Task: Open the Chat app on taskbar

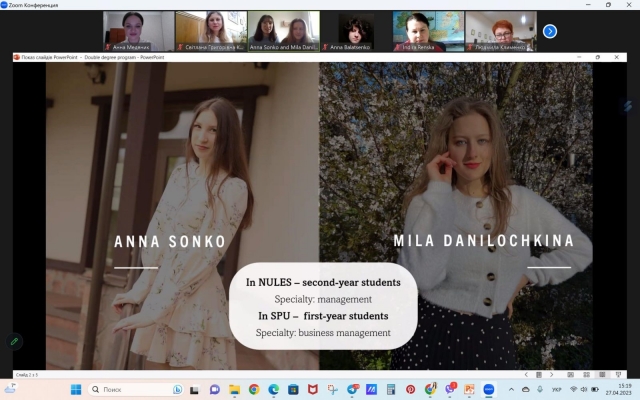Action: pyautogui.click(x=214, y=389)
